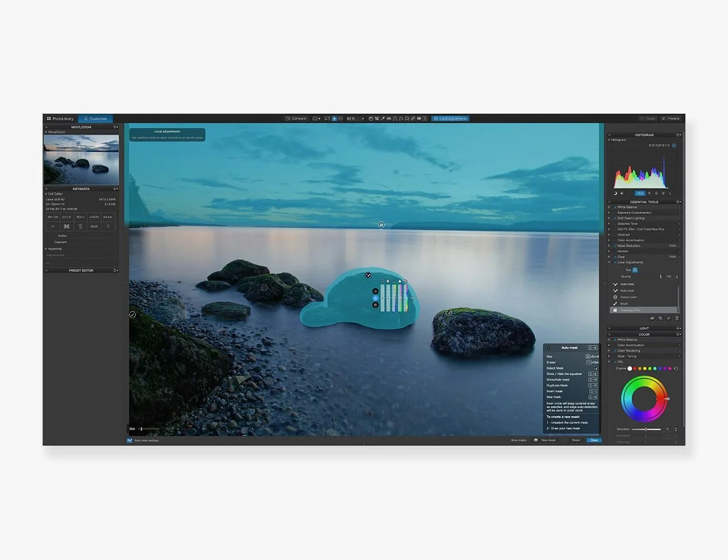Click the Move/Zoom navigator thumbnail
This screenshot has width=728, height=560.
[81, 160]
